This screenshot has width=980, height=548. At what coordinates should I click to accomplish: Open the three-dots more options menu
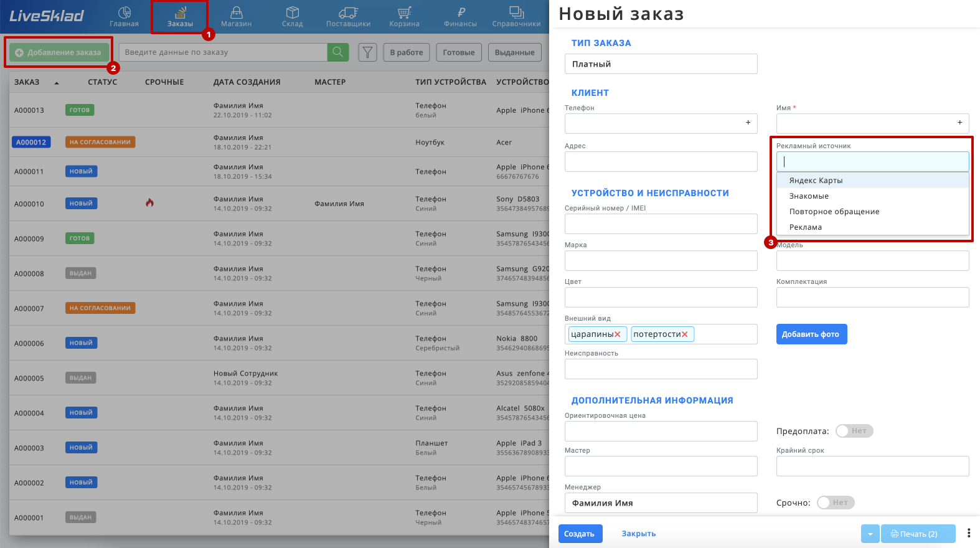click(x=969, y=533)
